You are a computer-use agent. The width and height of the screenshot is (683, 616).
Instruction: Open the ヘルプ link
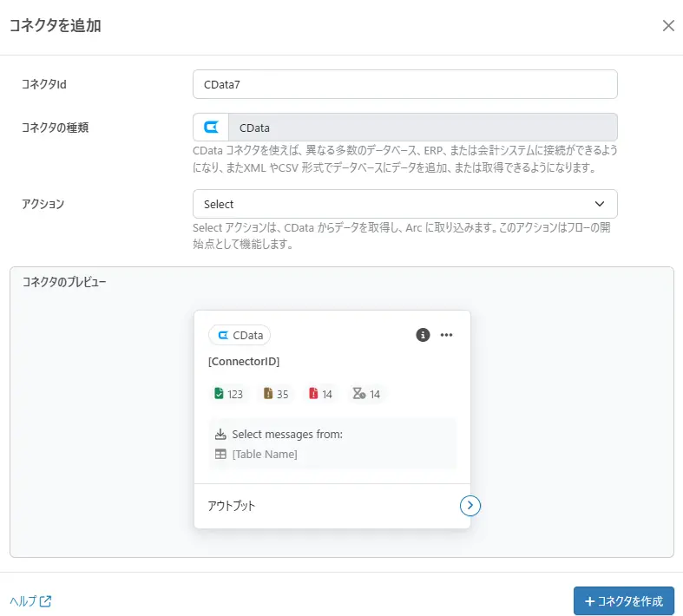pyautogui.click(x=30, y=601)
